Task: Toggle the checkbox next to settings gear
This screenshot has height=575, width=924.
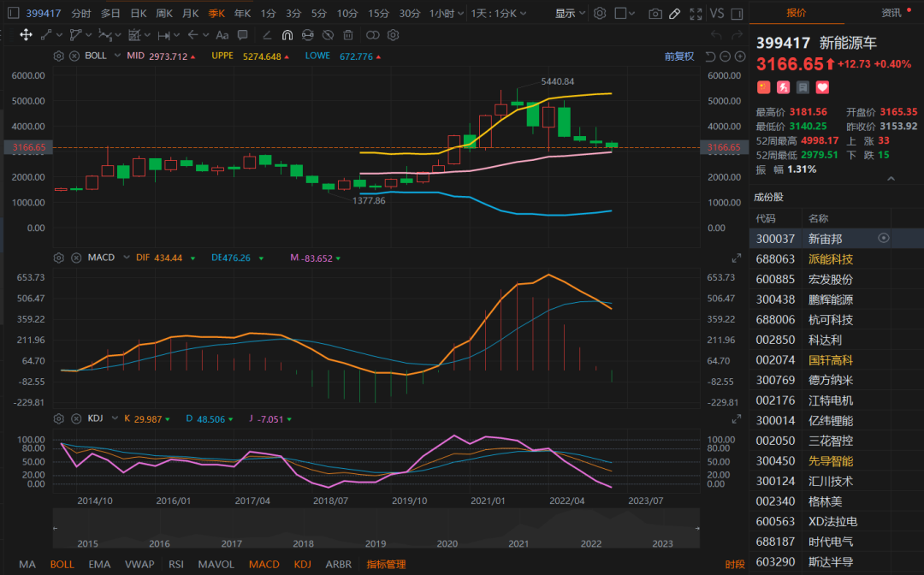Action: pos(620,14)
